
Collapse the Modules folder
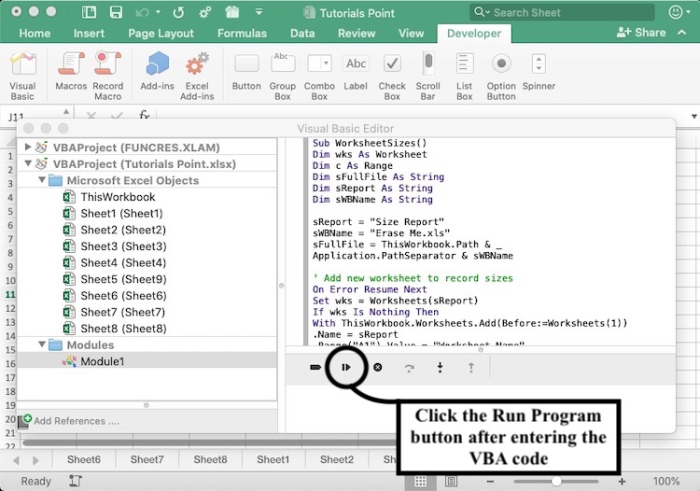42,344
